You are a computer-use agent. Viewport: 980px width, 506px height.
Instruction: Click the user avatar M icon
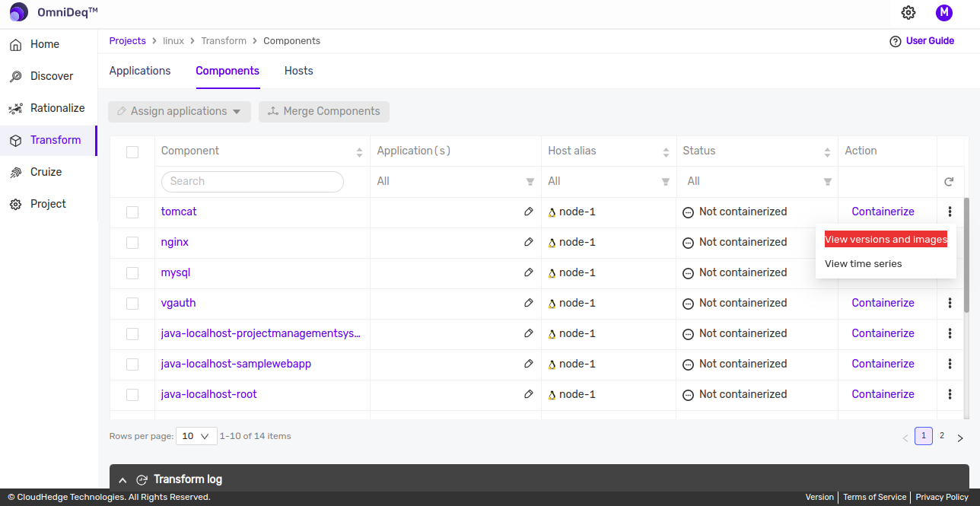(943, 12)
